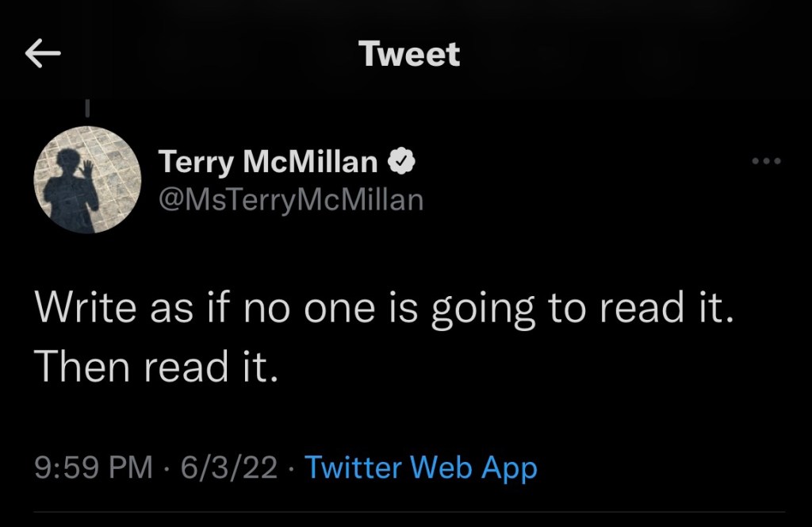
Task: Open the @MsTerryMcMillan handle link
Action: pyautogui.click(x=291, y=199)
